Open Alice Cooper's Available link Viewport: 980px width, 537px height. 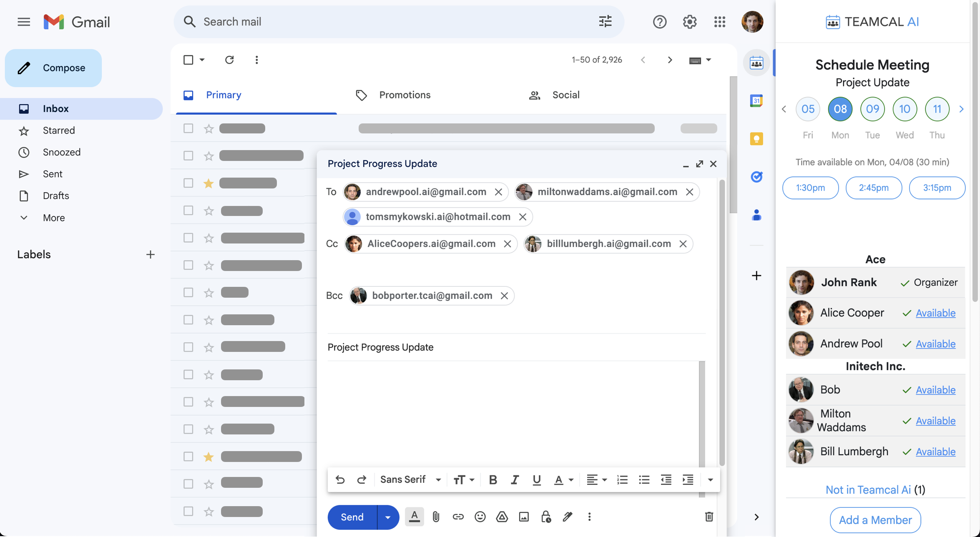click(x=935, y=313)
